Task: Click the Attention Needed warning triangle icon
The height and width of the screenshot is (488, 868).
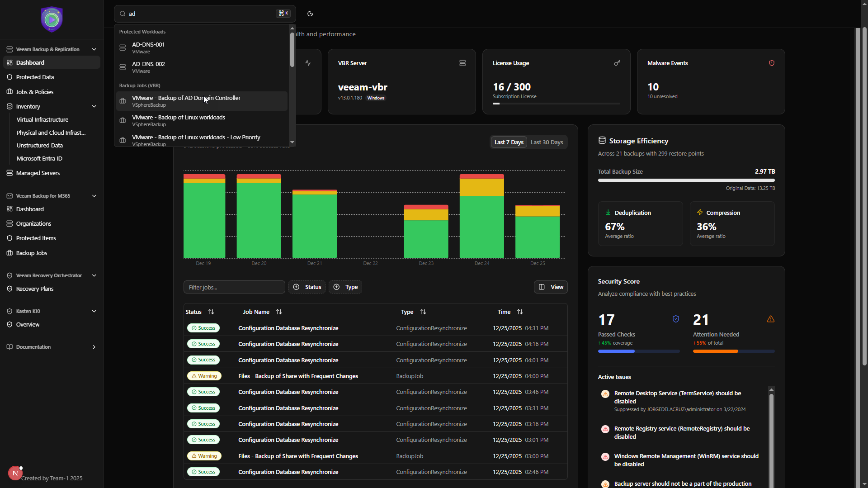Action: click(770, 319)
